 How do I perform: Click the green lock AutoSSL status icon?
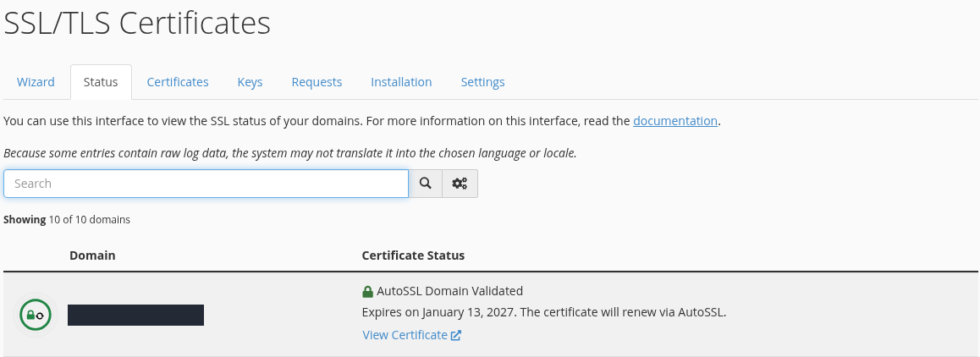tap(36, 315)
